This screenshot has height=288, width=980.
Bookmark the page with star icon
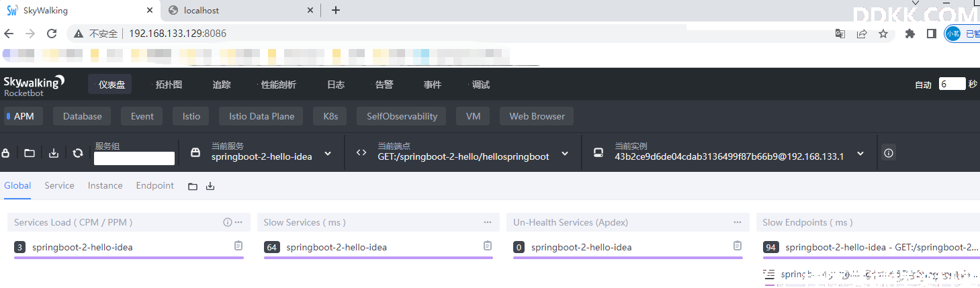coord(883,34)
